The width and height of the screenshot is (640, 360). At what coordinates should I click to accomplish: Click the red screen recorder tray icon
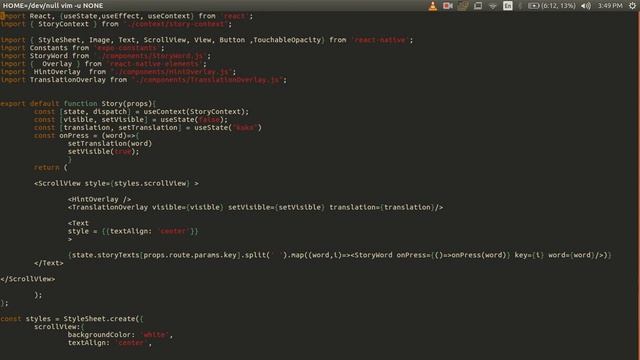(448, 6)
